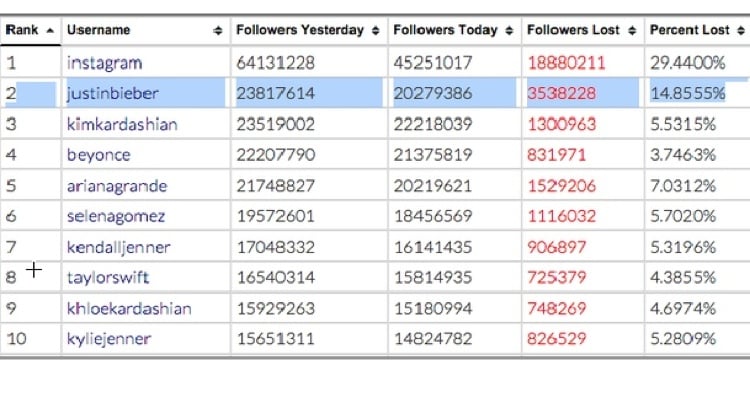Open kimkardashian username link
This screenshot has width=750, height=393.
pos(122,124)
